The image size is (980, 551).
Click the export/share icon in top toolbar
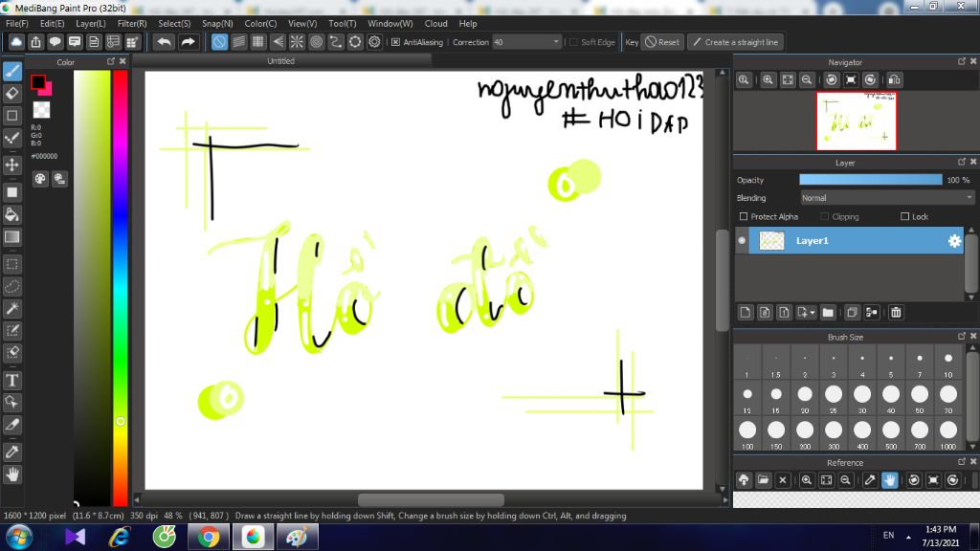click(35, 42)
